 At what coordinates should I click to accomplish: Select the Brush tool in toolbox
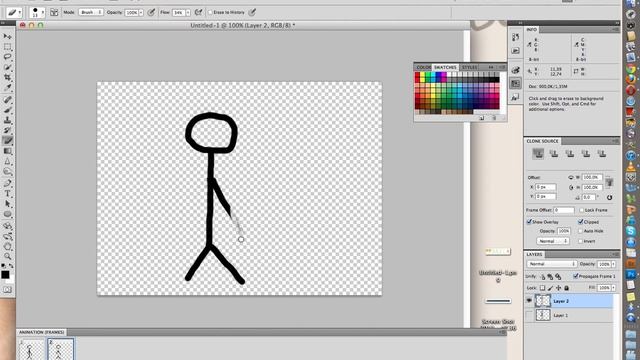7,110
